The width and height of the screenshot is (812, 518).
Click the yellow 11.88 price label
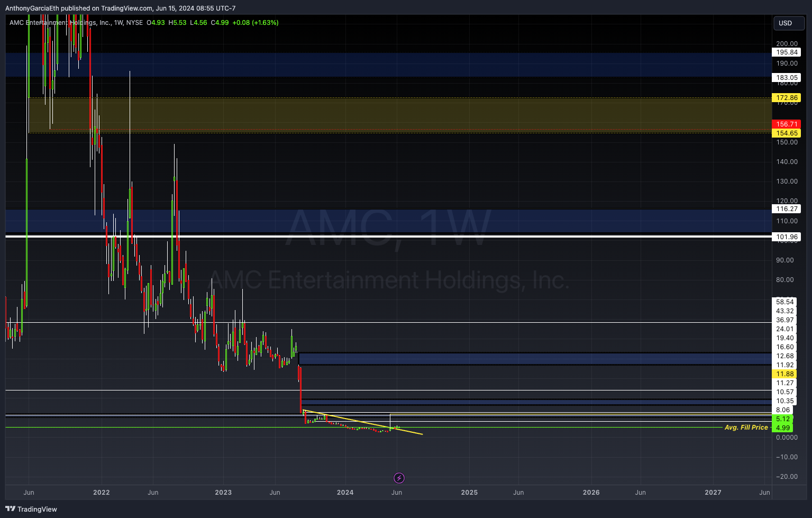coord(785,374)
